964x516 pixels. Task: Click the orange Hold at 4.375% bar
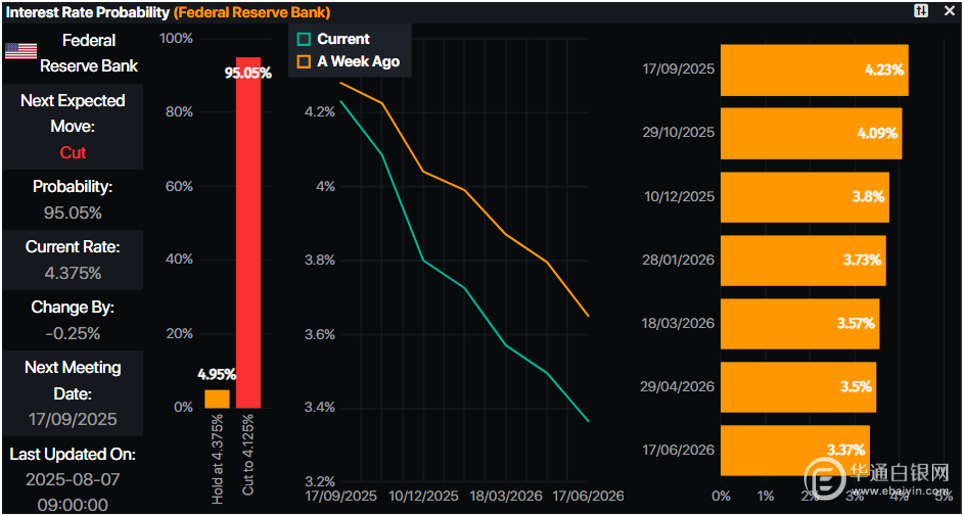pyautogui.click(x=217, y=399)
